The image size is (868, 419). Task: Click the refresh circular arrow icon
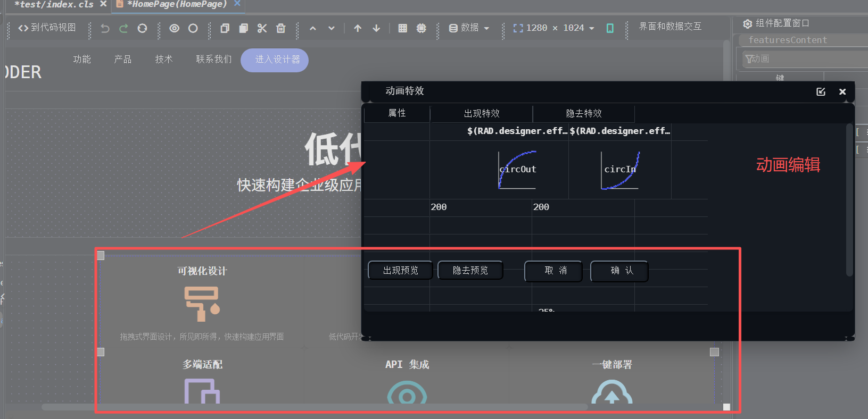[x=142, y=28]
